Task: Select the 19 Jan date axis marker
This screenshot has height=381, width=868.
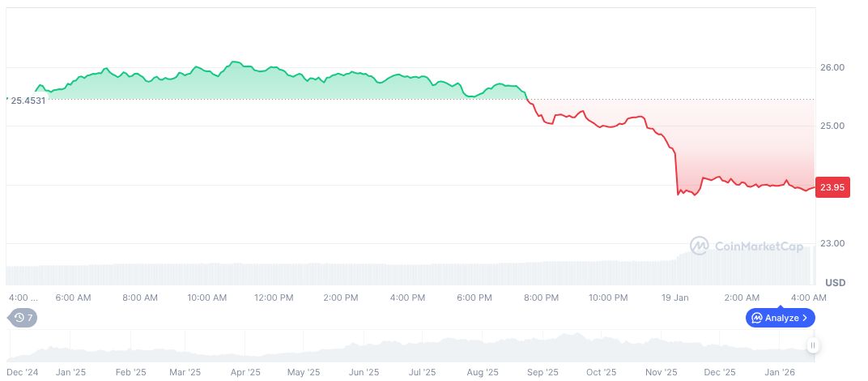Action: 674,298
